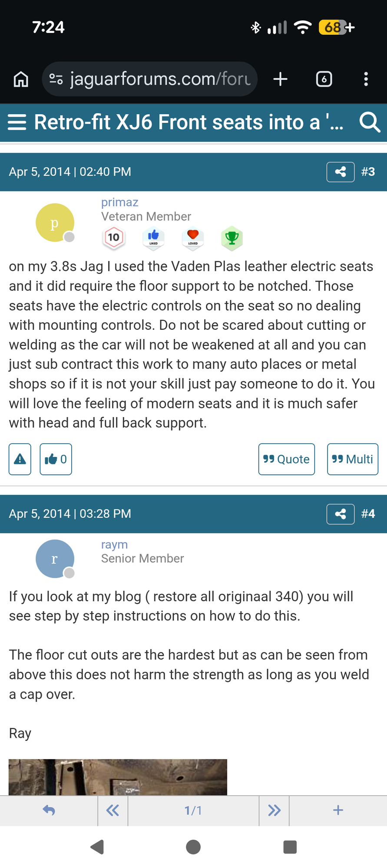
Task: Open the browser three-dot overflow menu
Action: point(366,79)
